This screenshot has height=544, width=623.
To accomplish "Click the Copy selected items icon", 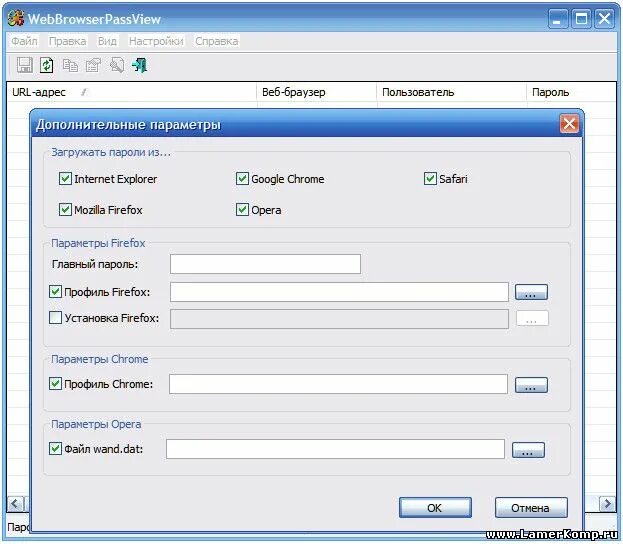I will tap(70, 65).
